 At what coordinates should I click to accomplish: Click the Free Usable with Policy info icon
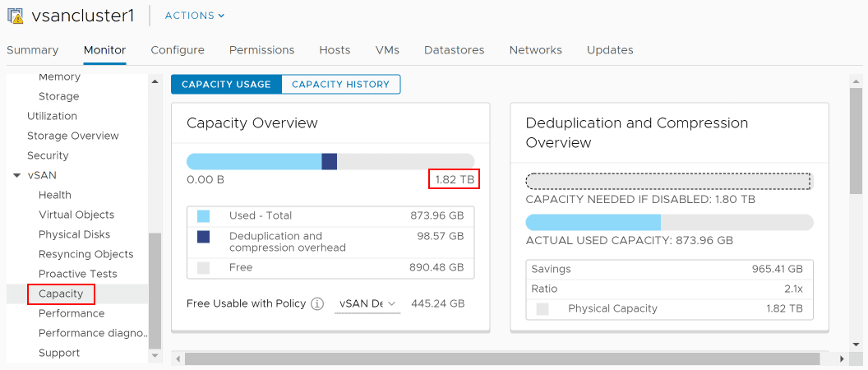[x=317, y=303]
